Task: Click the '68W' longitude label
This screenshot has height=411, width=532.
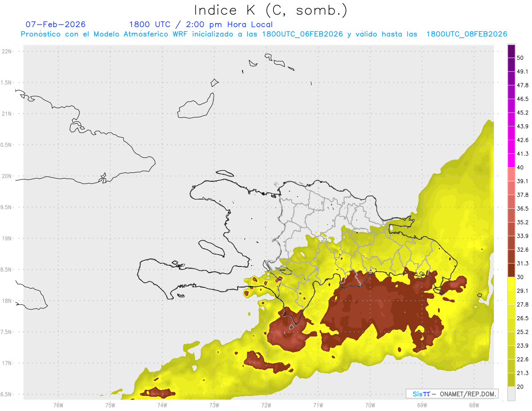Action: pos(473,405)
